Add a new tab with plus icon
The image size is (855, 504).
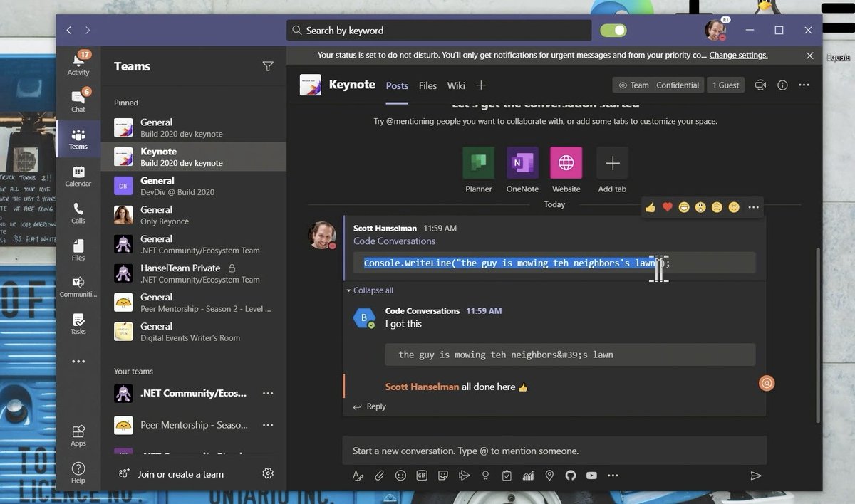click(x=481, y=85)
